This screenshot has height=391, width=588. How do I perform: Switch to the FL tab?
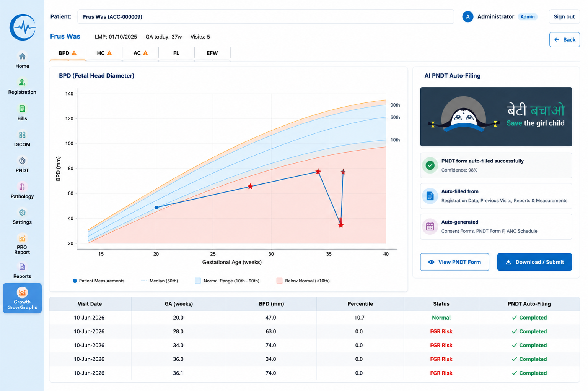pos(176,53)
